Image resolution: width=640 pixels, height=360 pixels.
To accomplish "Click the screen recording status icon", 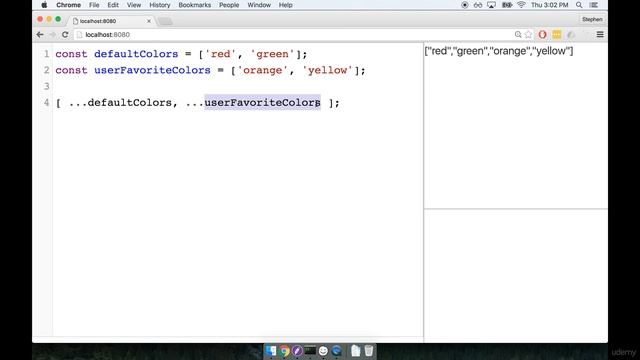I will (x=464, y=5).
